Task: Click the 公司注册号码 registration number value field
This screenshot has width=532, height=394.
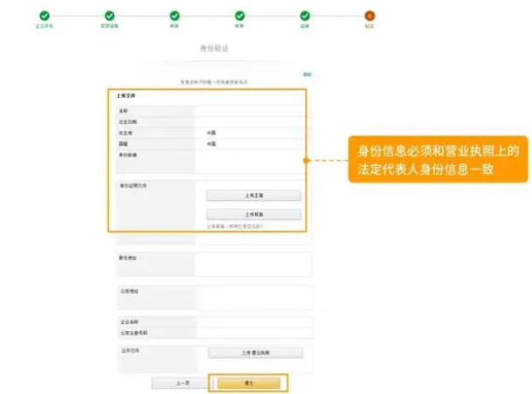Action: (x=254, y=333)
